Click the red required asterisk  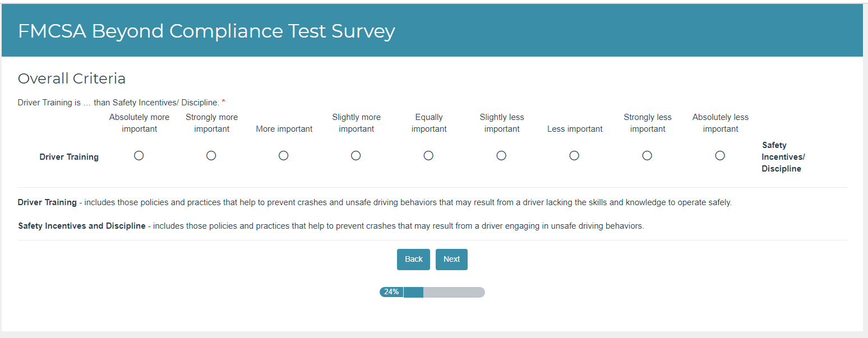click(224, 102)
